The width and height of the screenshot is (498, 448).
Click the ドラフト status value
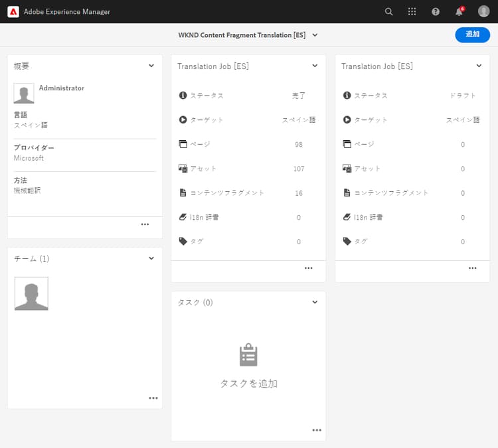click(463, 96)
